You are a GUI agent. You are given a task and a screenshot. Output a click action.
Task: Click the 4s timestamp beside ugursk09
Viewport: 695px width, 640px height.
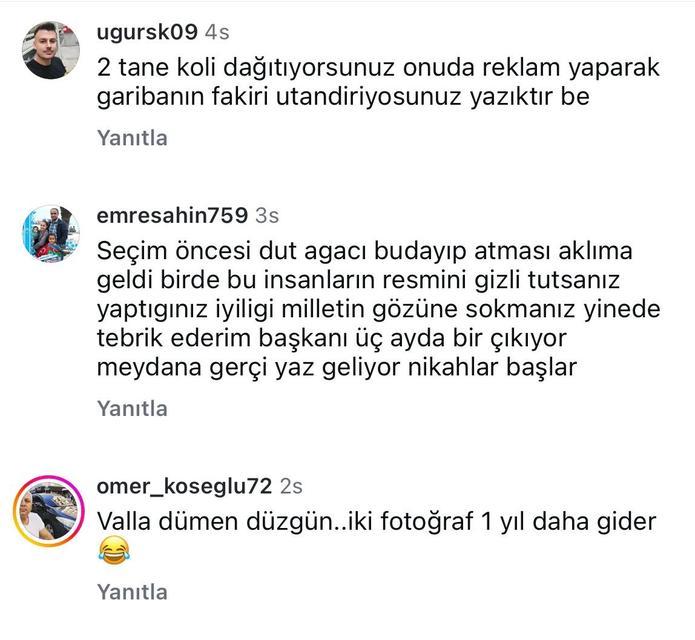(x=217, y=32)
